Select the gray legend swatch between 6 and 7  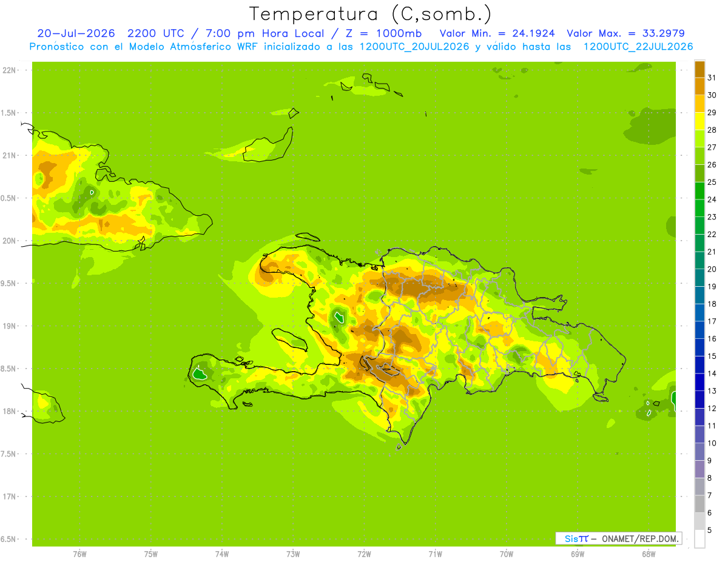pos(699,504)
